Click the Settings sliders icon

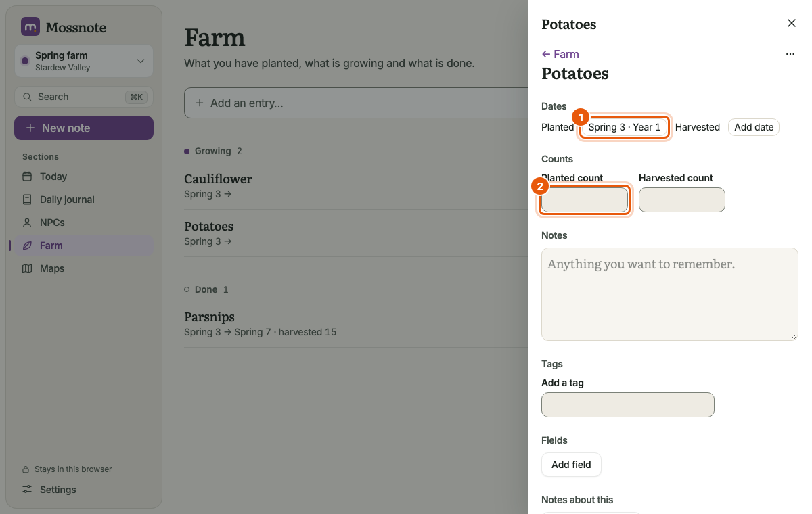click(27, 490)
